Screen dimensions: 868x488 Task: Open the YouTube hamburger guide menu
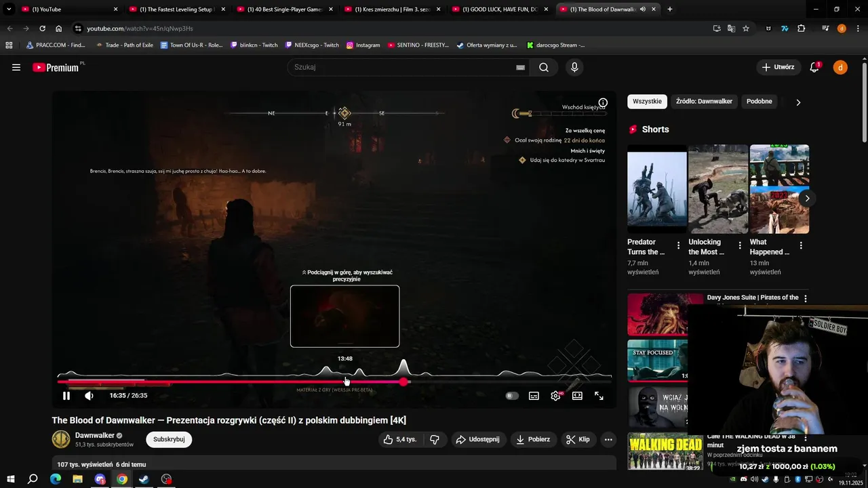(16, 67)
